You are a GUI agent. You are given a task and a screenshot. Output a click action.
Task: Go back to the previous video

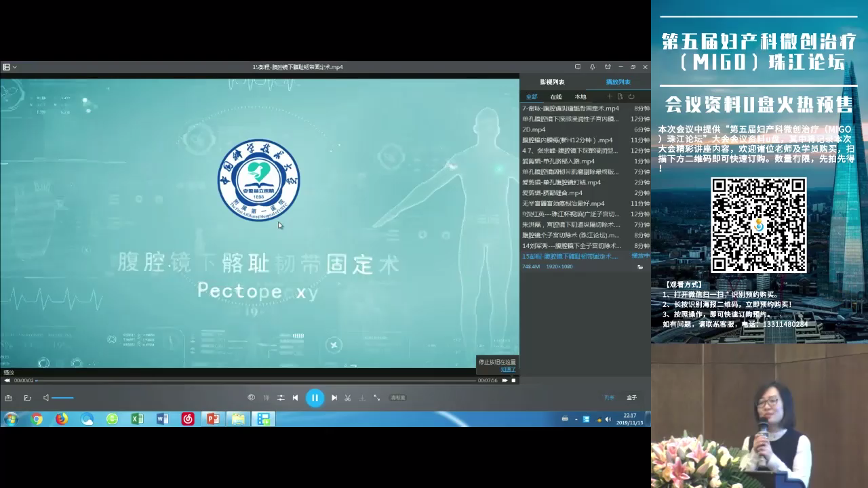click(295, 398)
